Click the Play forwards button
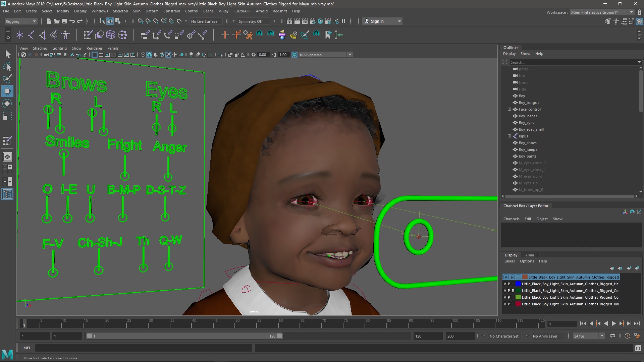 pos(613,323)
